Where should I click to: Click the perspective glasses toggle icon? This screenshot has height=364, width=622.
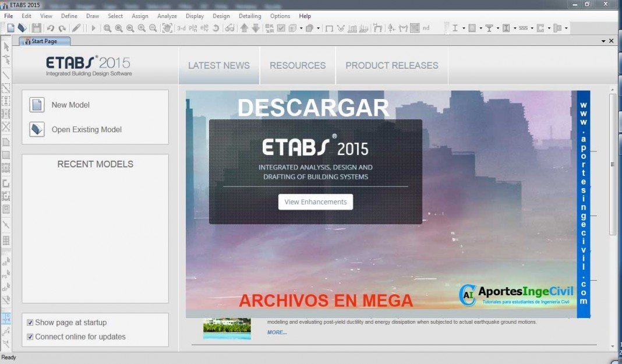[x=229, y=28]
